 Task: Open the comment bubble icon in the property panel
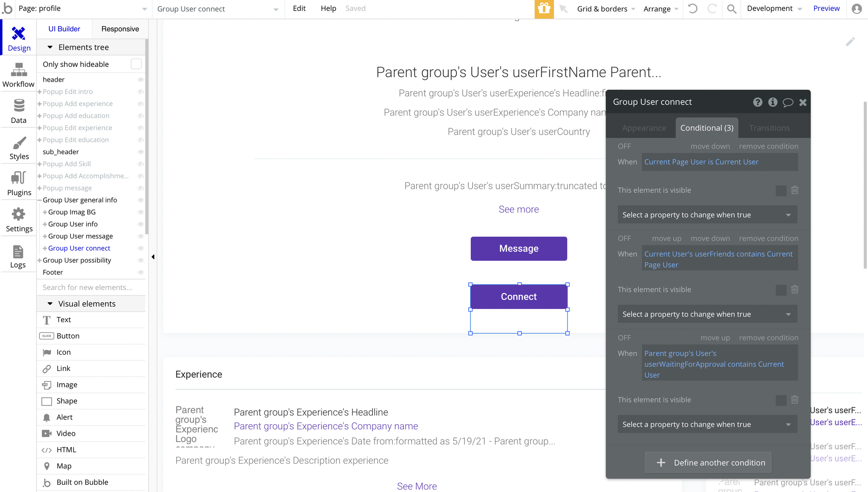pos(787,102)
